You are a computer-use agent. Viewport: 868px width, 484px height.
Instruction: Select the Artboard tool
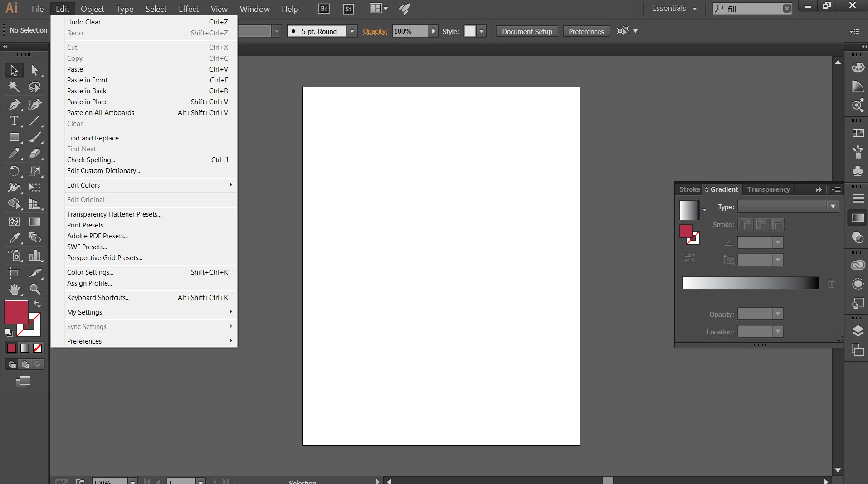click(x=14, y=273)
